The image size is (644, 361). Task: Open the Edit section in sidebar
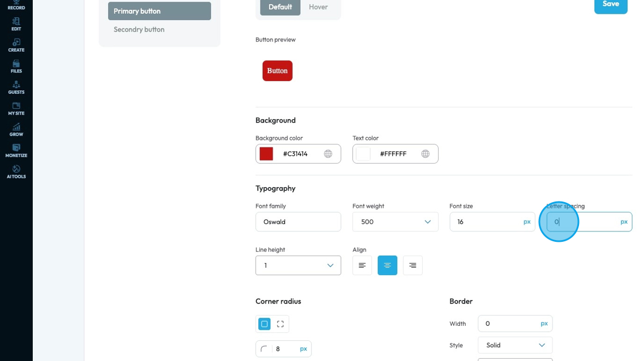[x=16, y=24]
